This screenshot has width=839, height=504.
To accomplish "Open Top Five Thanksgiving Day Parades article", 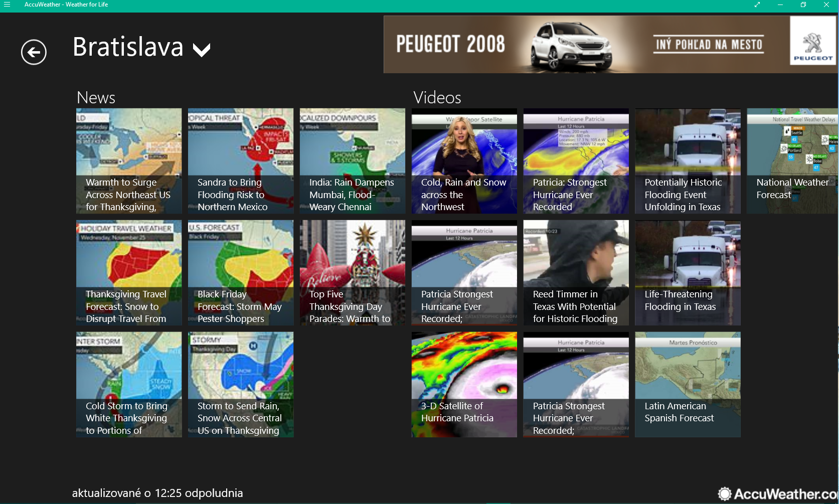I will tap(353, 273).
